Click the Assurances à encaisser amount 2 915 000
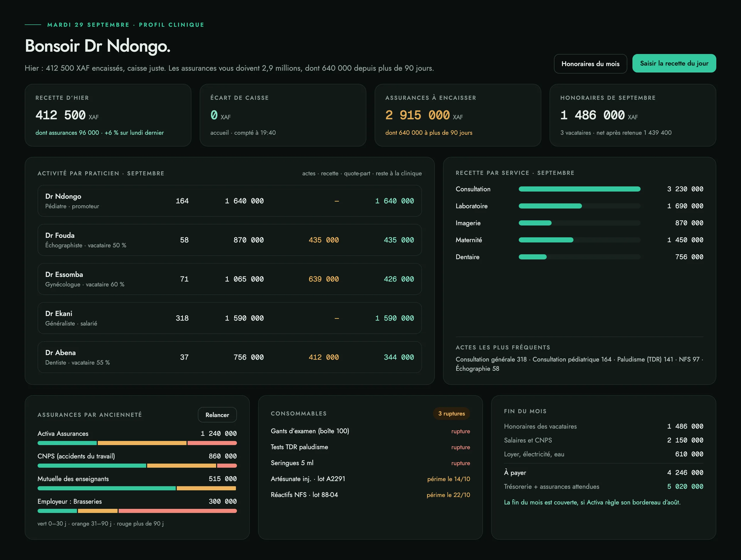Screen dimensions: 741x560 417,115
